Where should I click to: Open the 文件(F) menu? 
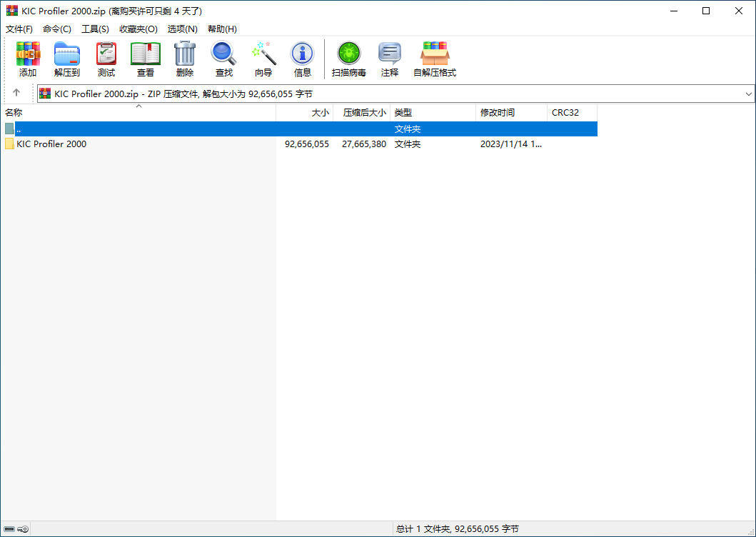[x=19, y=29]
